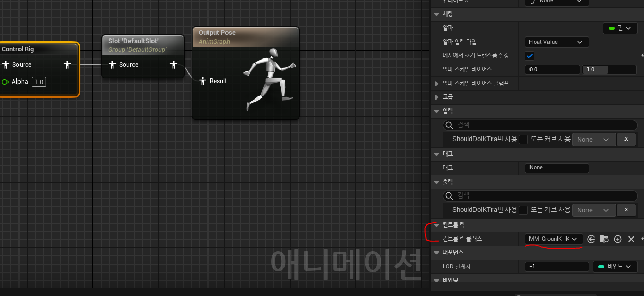The image size is (644, 296).
Task: Click the Slot node output pose pin
Action: (174, 65)
